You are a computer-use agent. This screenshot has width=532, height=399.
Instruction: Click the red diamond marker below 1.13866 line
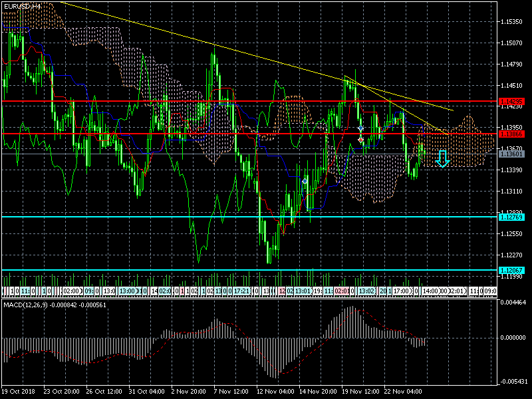point(360,140)
